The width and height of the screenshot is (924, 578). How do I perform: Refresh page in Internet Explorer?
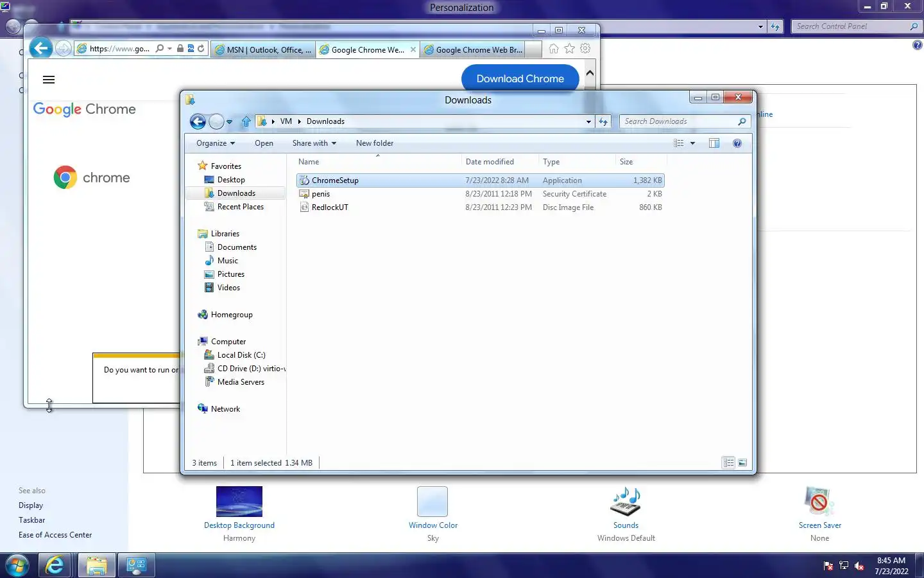(201, 48)
